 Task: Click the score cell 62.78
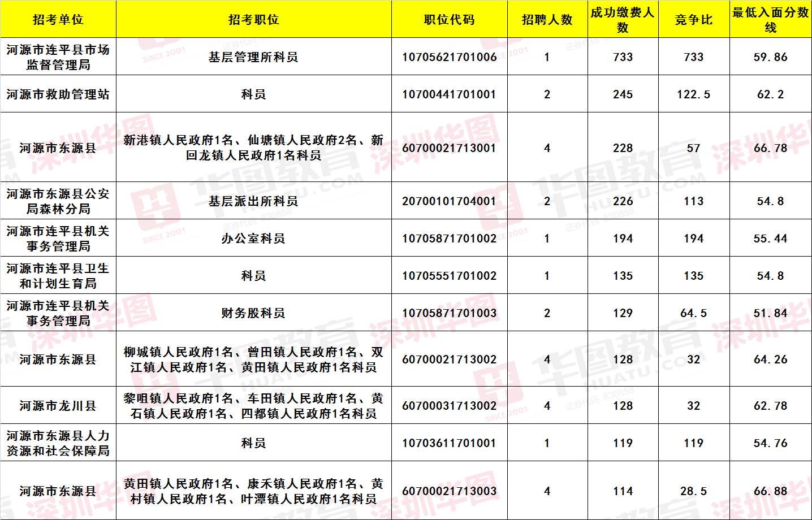click(771, 405)
